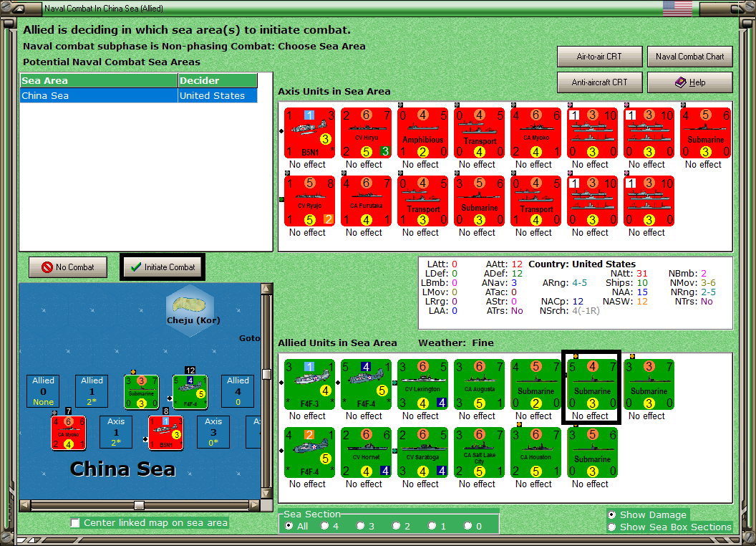The width and height of the screenshot is (756, 546).
Task: Select the CA Myoko cruiser in Axis units
Action: tap(535, 133)
